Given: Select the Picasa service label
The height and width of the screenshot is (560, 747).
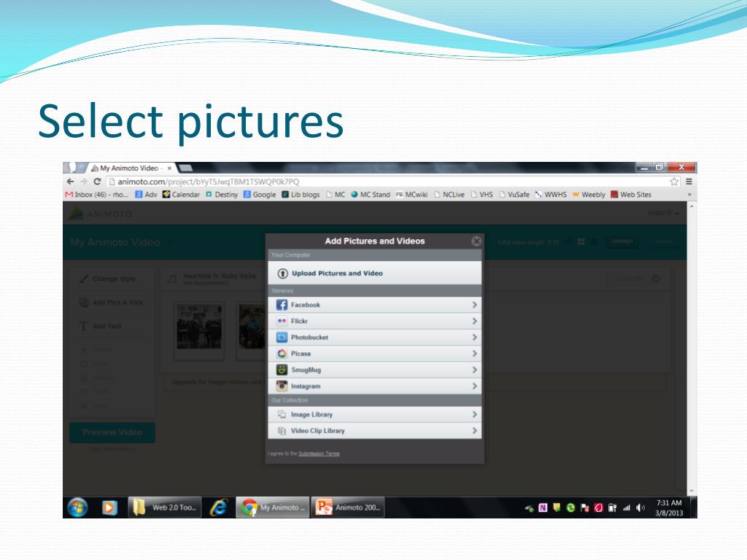Looking at the screenshot, I should pyautogui.click(x=301, y=354).
